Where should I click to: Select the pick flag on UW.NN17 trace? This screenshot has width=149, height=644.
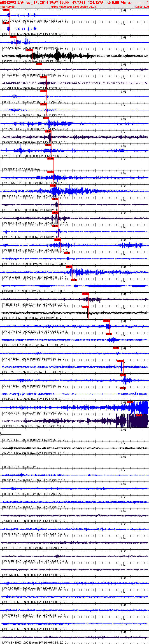pyautogui.click(x=109, y=334)
